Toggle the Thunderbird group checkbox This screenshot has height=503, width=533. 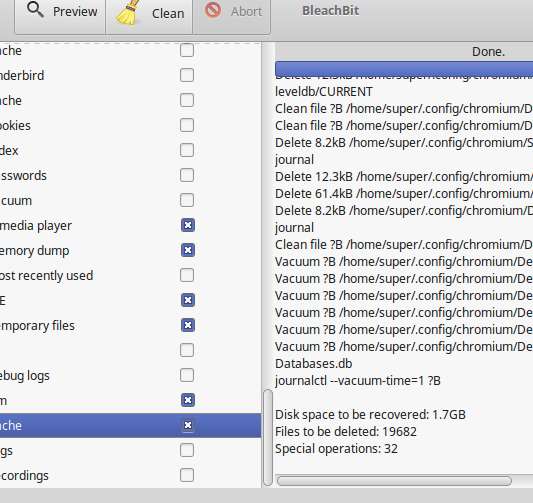187,75
